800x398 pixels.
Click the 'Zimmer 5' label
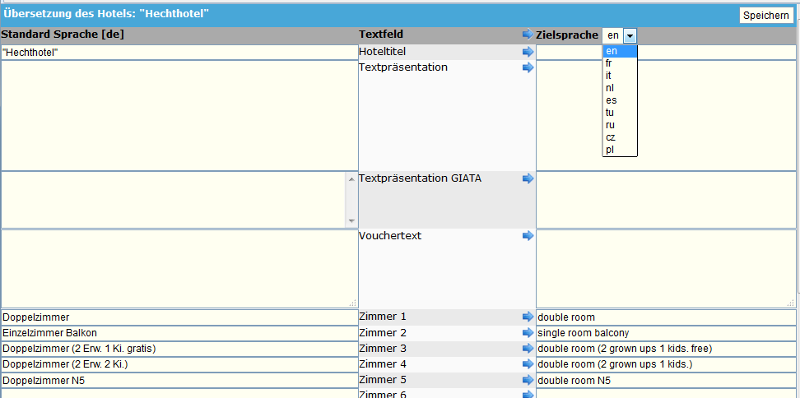(383, 380)
